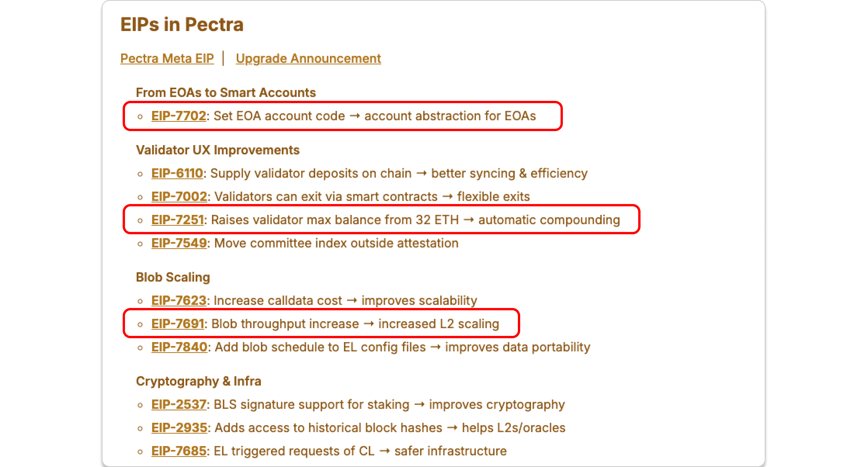
Task: Open the EIP-7623 calldata cost link
Action: (179, 301)
